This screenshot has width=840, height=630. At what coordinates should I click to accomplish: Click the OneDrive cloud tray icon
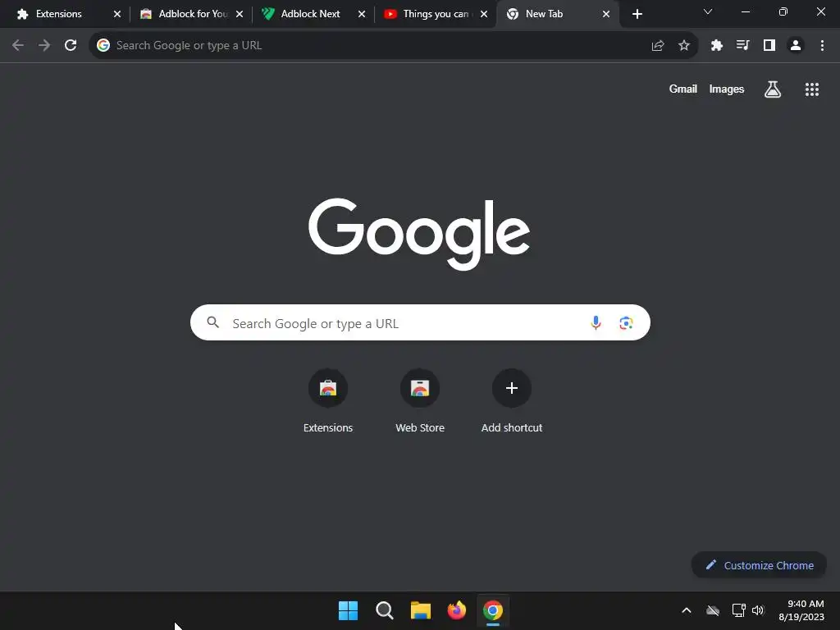click(x=713, y=610)
